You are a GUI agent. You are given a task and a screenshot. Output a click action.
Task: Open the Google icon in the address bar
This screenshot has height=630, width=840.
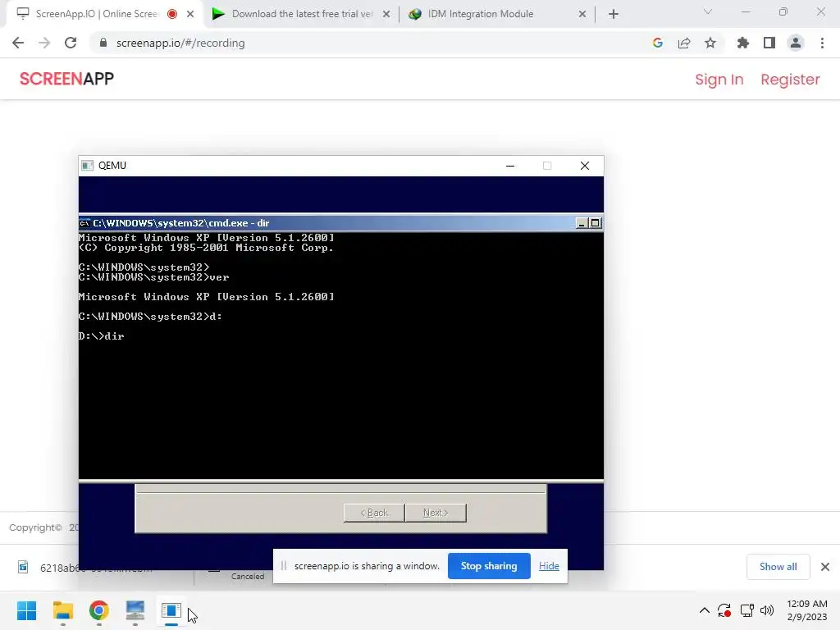(657, 43)
